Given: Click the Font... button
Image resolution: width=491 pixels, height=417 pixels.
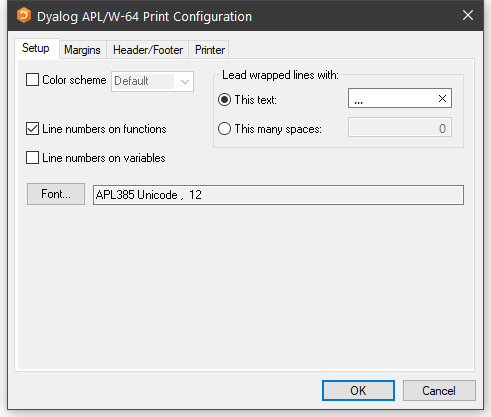Looking at the screenshot, I should [56, 194].
